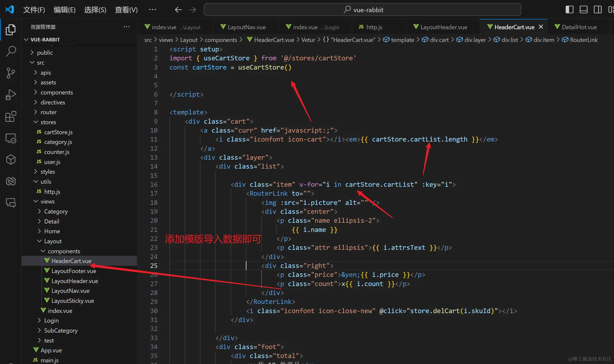Toggle the secondary side bar layout
The height and width of the screenshot is (364, 614).
tap(597, 10)
